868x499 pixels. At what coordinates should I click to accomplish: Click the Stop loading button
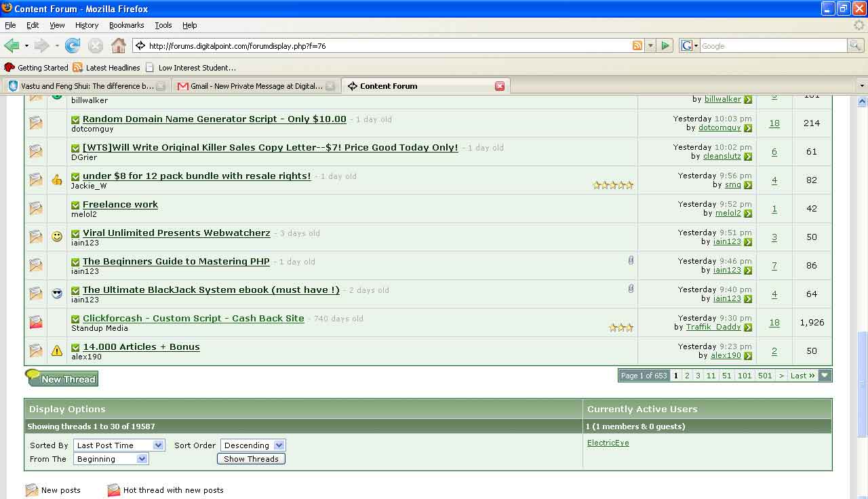96,46
